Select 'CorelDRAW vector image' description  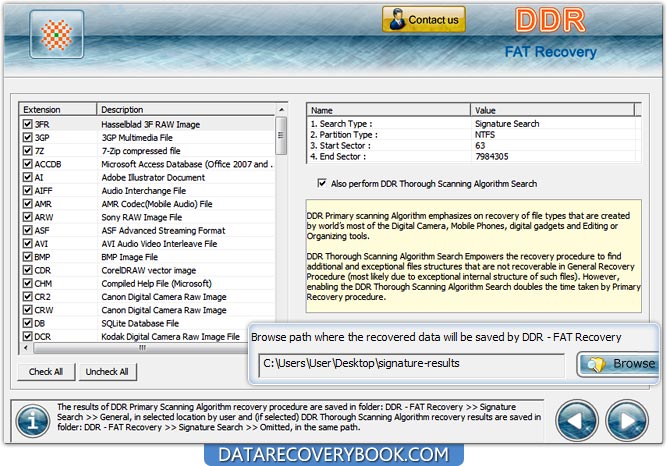click(x=149, y=270)
